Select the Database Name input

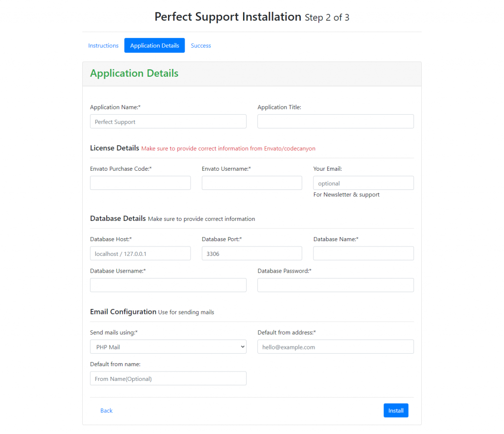pos(364,253)
